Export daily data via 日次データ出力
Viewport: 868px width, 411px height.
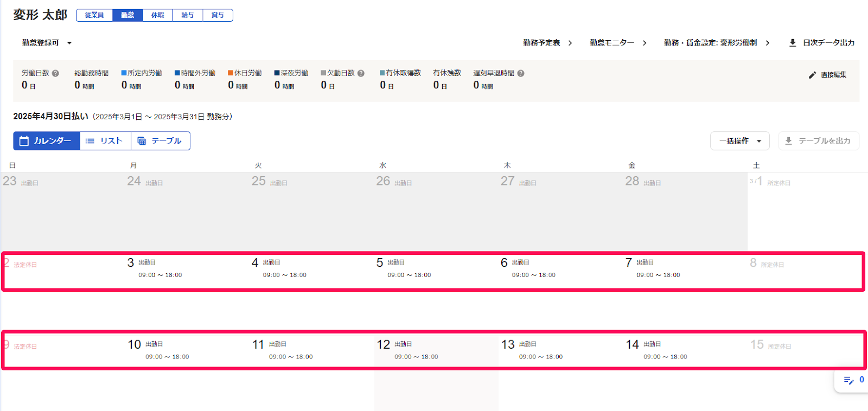pyautogui.click(x=822, y=43)
